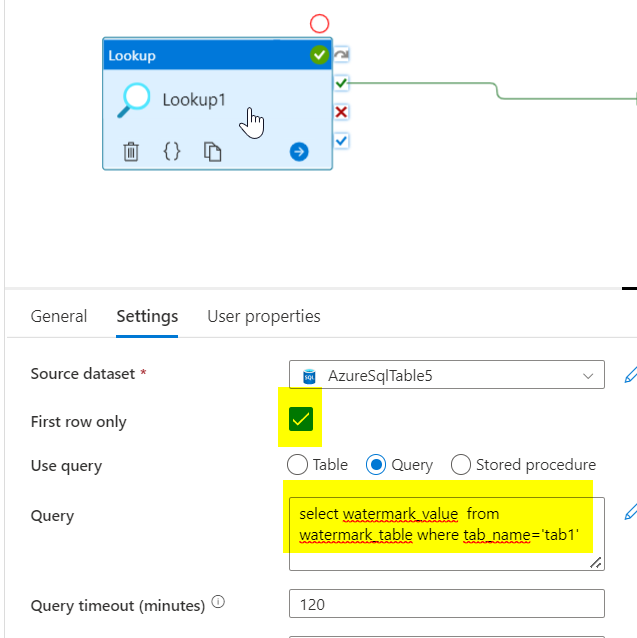Select the Query radio option
637x638 pixels.
376,465
